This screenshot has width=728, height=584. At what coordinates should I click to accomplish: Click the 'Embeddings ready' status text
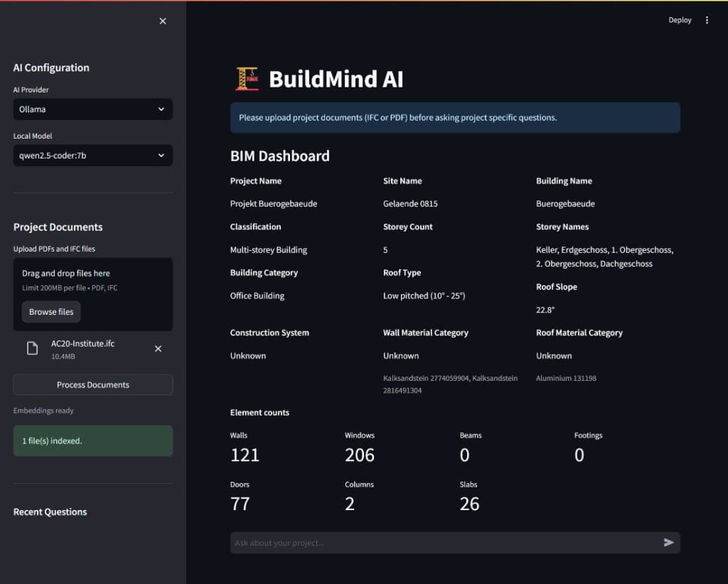pyautogui.click(x=43, y=411)
